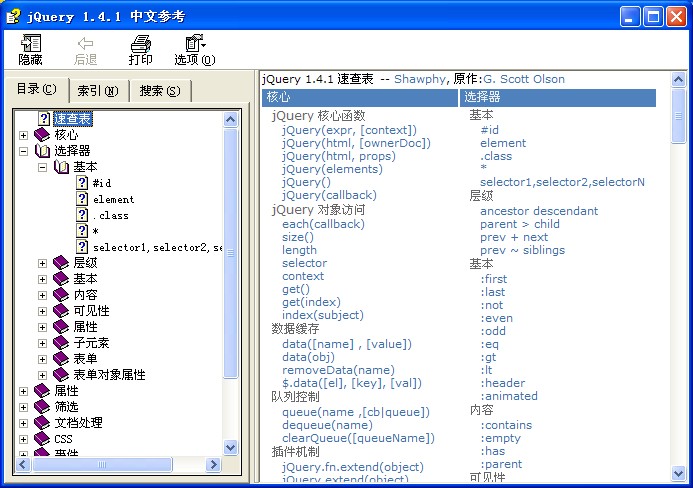Click the page icon next to * entry
The height and width of the screenshot is (488, 693).
tap(82, 231)
